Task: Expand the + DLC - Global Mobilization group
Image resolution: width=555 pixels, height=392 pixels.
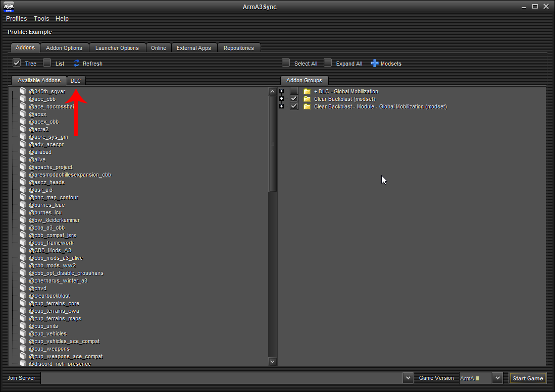Action: 282,91
